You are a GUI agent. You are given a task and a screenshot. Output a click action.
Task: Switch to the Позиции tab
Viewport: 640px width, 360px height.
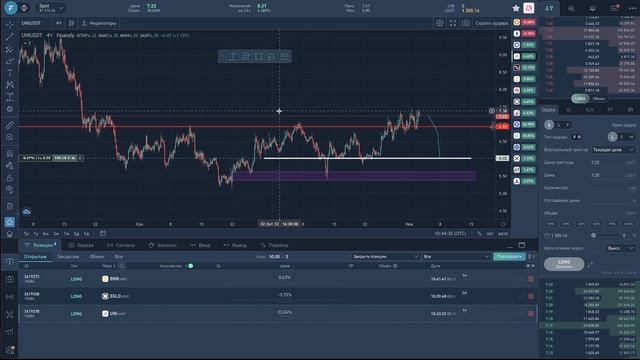(x=40, y=245)
